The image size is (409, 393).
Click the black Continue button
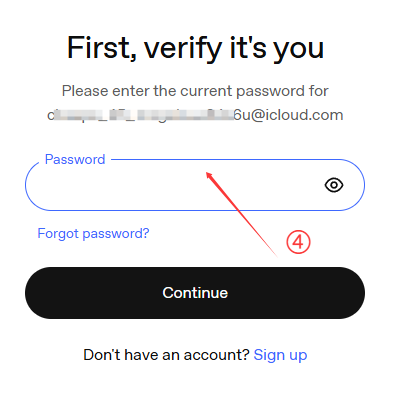195,293
